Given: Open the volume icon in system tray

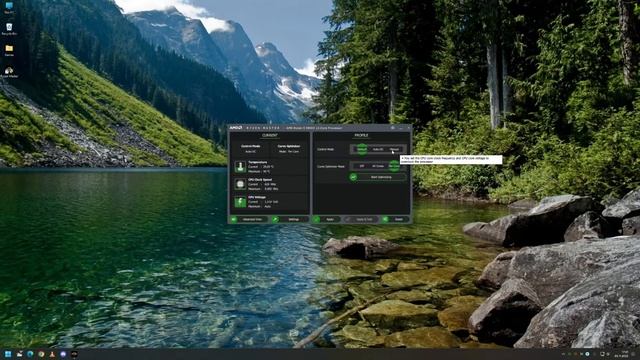Looking at the screenshot, I should pyautogui.click(x=608, y=354).
